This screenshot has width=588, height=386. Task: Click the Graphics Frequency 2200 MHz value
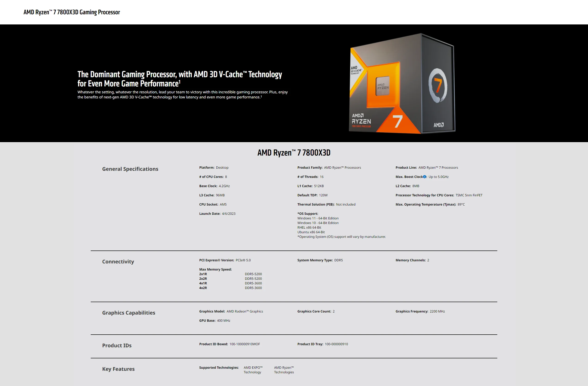coord(437,311)
